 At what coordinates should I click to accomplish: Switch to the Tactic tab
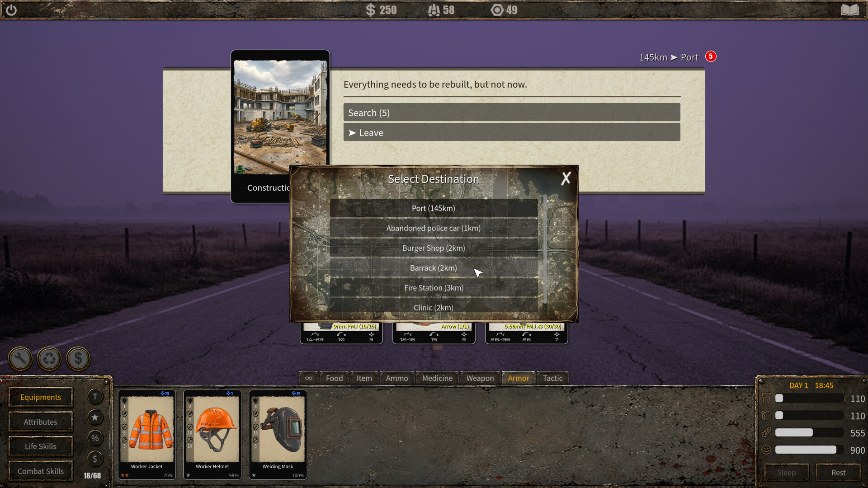pos(553,378)
